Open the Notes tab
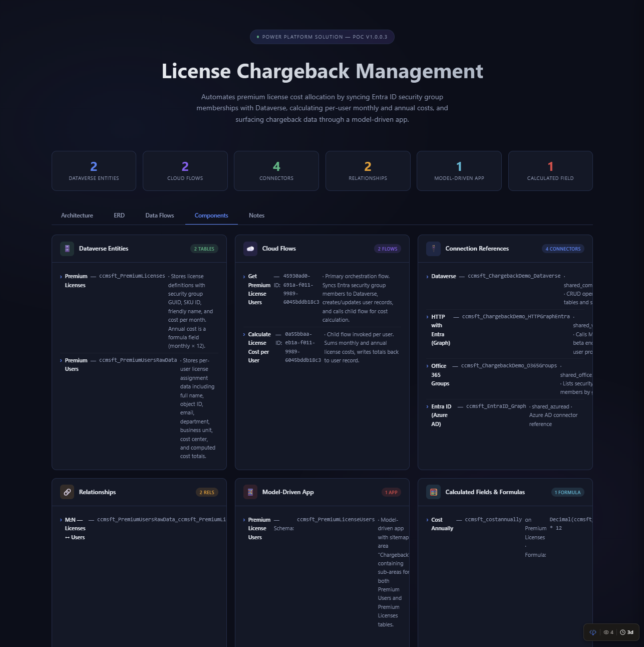Viewport: 644px width, 647px height. (x=256, y=215)
